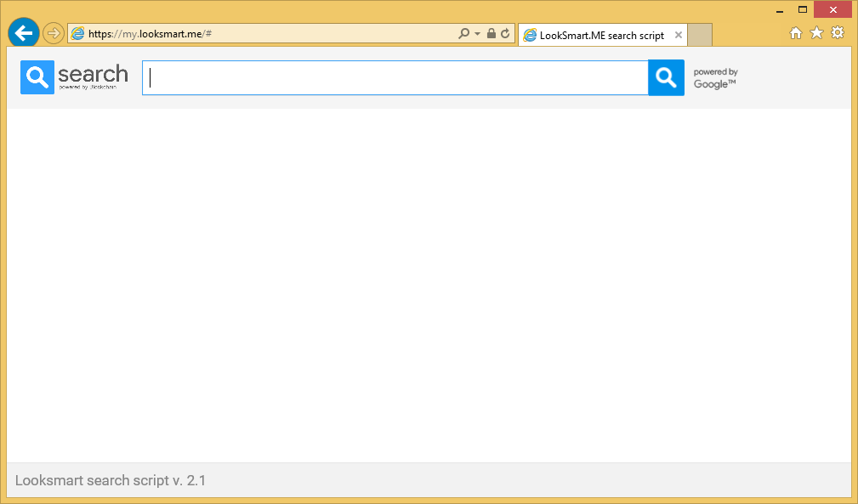The height and width of the screenshot is (504, 858).
Task: Minimize the browser window
Action: pos(780,10)
